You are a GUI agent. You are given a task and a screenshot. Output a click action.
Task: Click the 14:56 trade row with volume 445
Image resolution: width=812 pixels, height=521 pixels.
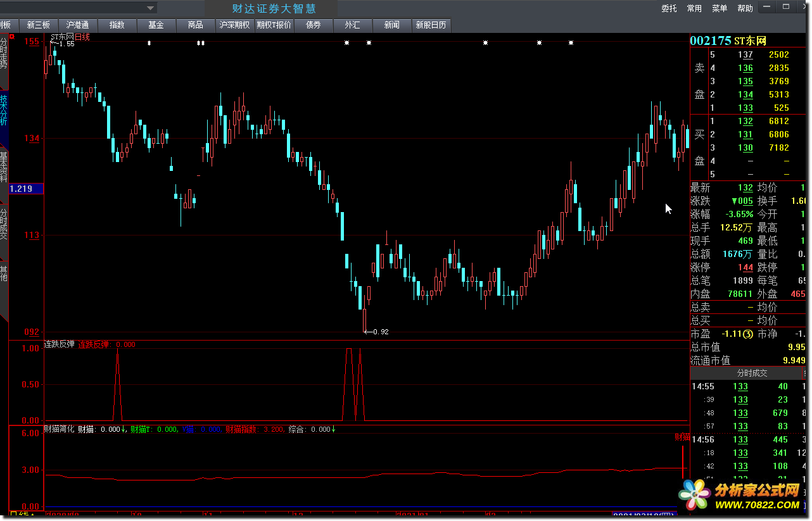click(748, 440)
